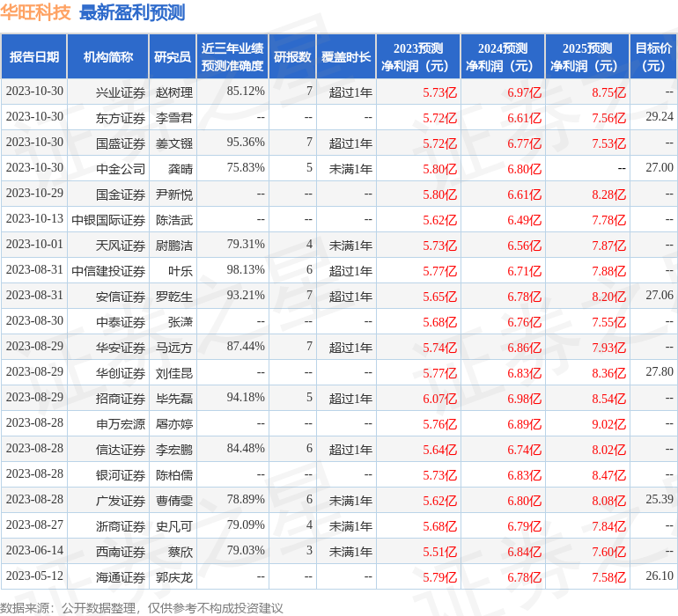Viewport: 678px width, 616px height.
Task: Click the 近三年业绩预测准确度 header
Action: point(232,56)
